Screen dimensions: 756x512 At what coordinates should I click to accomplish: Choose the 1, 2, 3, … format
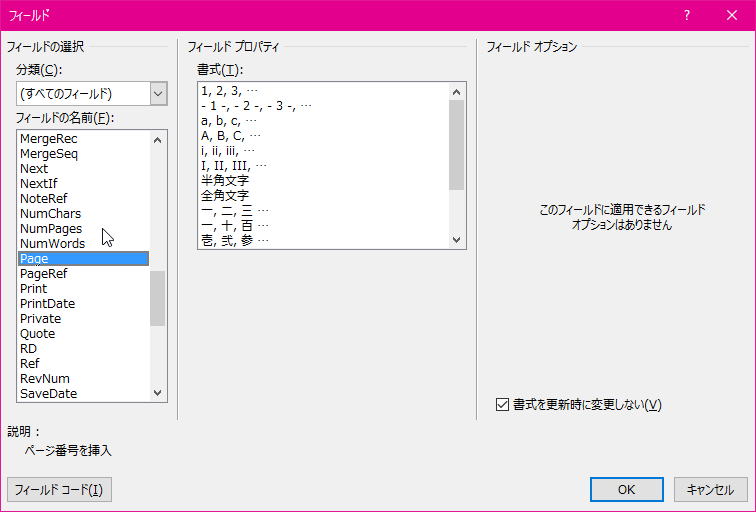tap(324, 91)
